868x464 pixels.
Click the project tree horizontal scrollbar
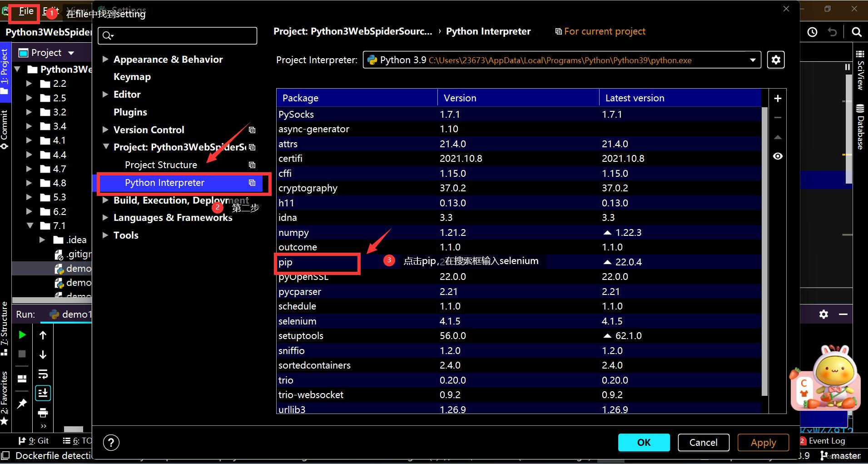51,300
